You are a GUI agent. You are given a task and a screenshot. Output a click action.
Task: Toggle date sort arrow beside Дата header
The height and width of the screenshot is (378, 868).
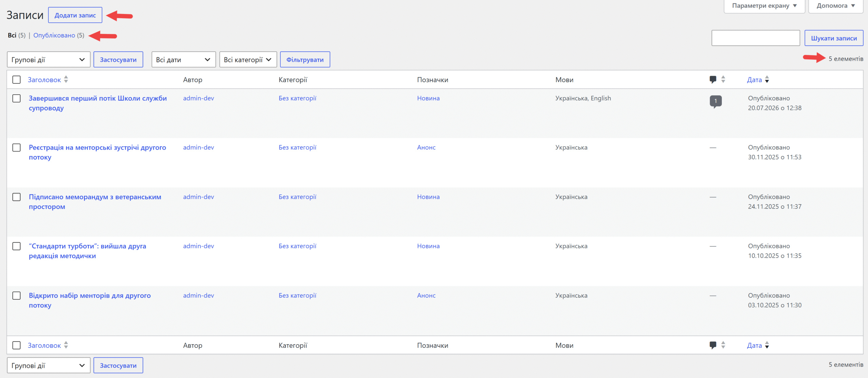[767, 79]
